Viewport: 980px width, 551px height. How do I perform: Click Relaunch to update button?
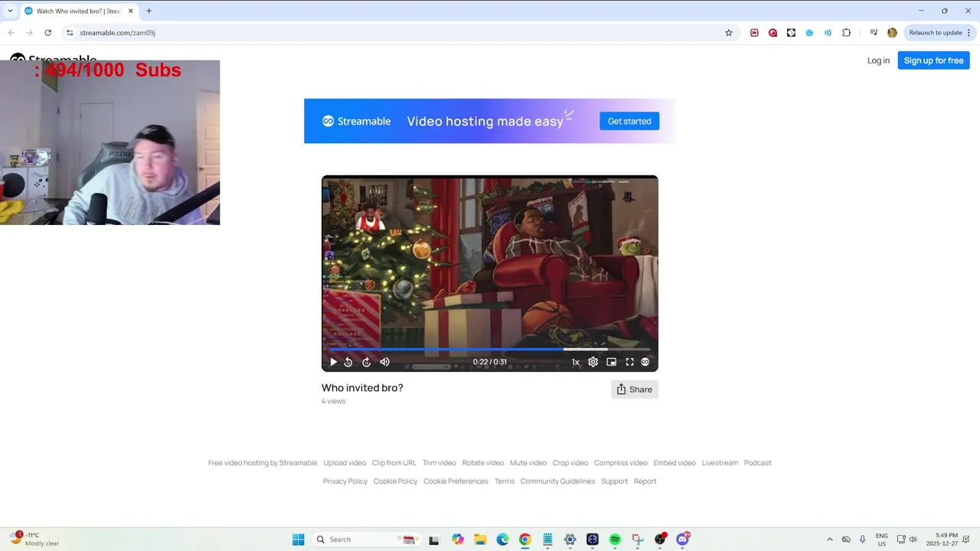click(x=936, y=33)
